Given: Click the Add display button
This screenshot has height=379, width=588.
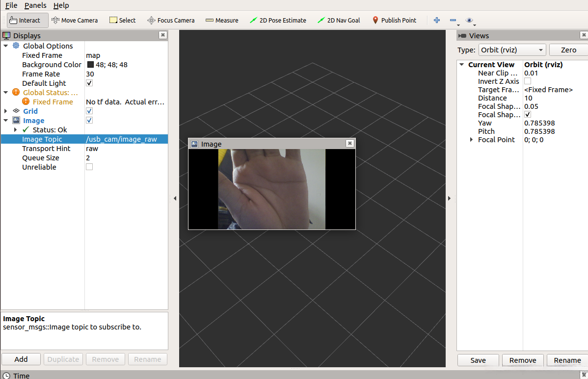Looking at the screenshot, I should [21, 359].
